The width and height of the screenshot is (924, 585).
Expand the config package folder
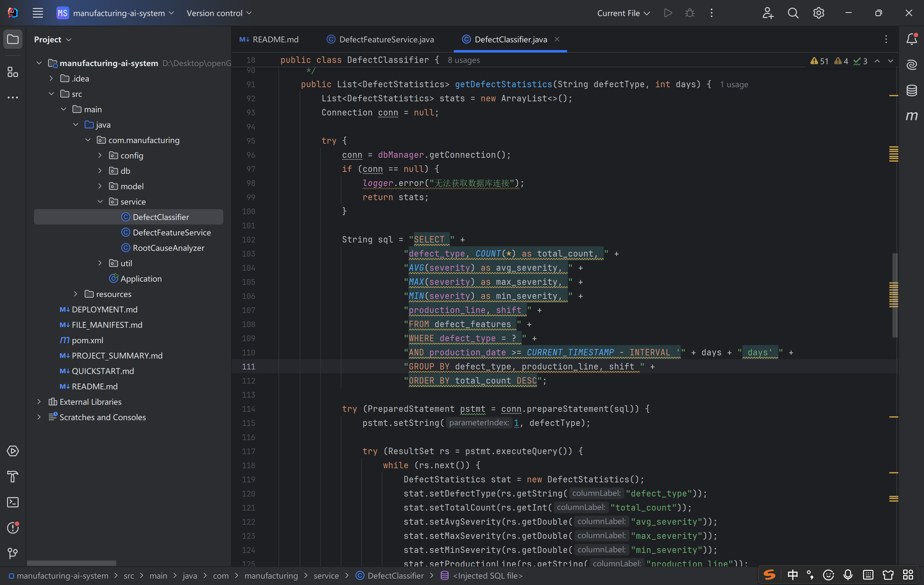pos(100,155)
